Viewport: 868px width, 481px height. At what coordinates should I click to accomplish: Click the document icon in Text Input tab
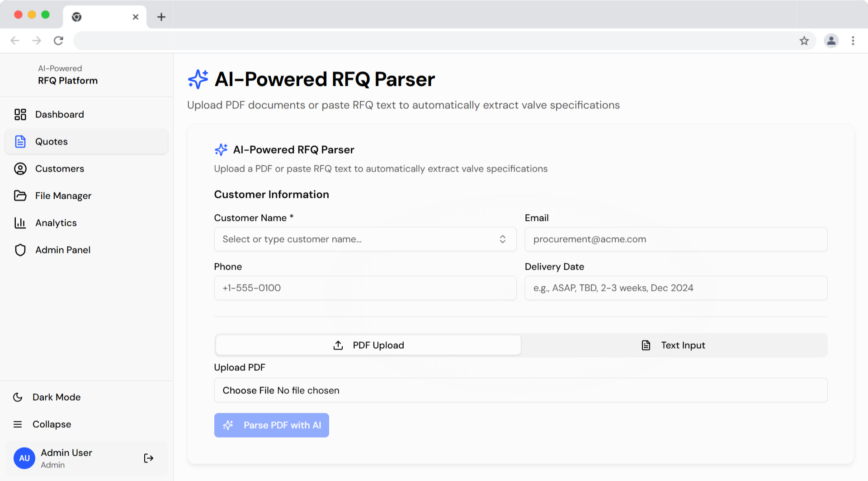(646, 345)
